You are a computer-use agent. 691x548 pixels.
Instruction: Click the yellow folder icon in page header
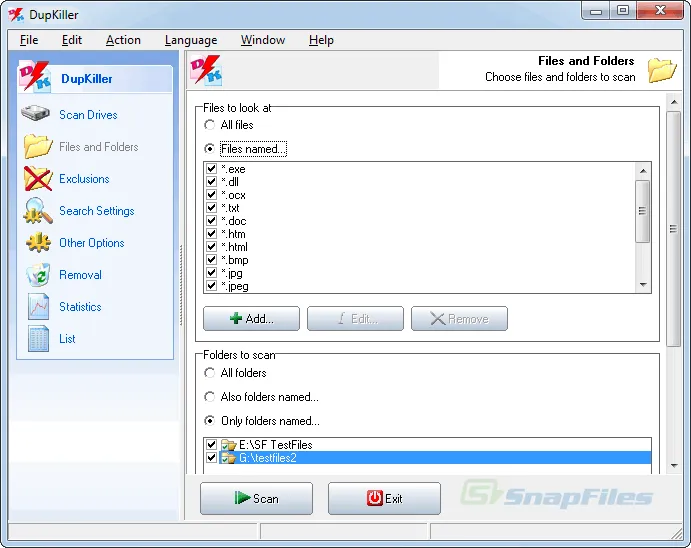662,70
